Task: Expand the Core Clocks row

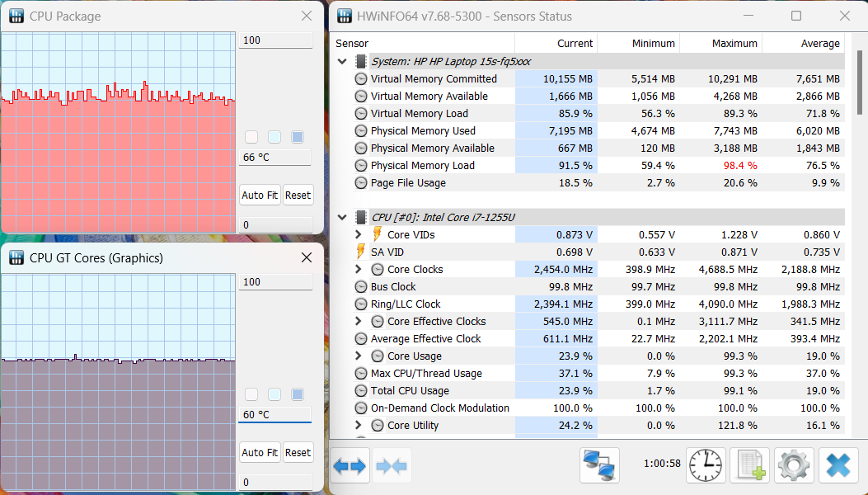Action: click(x=358, y=270)
